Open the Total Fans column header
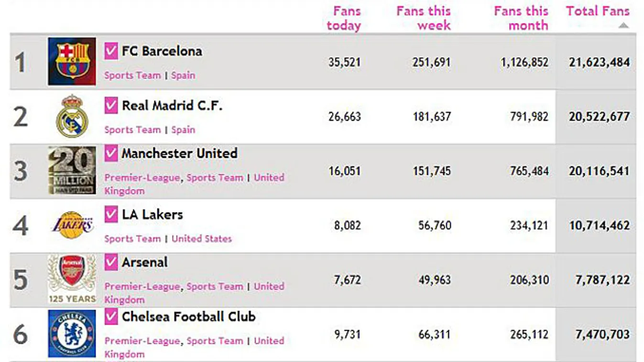 point(598,11)
